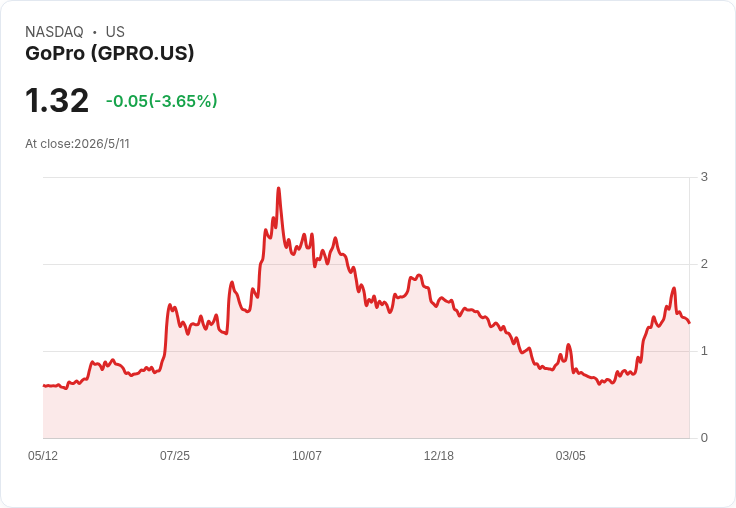Click the -0.05(-3.65%) change value
The image size is (736, 508).
pyautogui.click(x=161, y=101)
